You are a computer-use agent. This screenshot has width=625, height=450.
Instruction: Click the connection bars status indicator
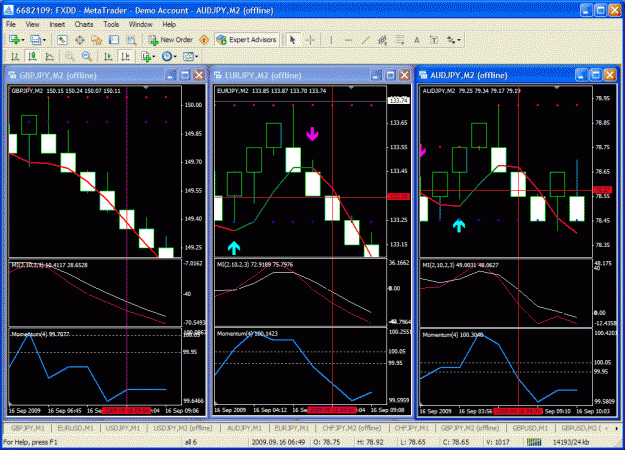coord(534,442)
